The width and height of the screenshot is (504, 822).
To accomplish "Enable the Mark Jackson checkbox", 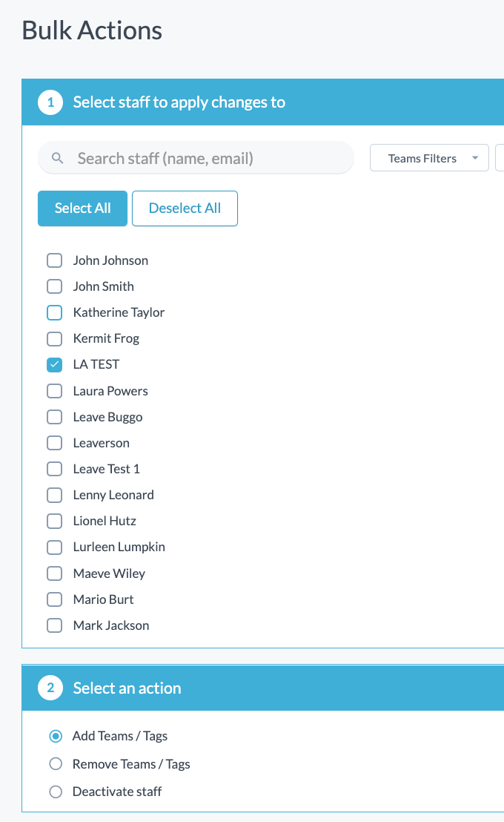I will click(x=55, y=625).
